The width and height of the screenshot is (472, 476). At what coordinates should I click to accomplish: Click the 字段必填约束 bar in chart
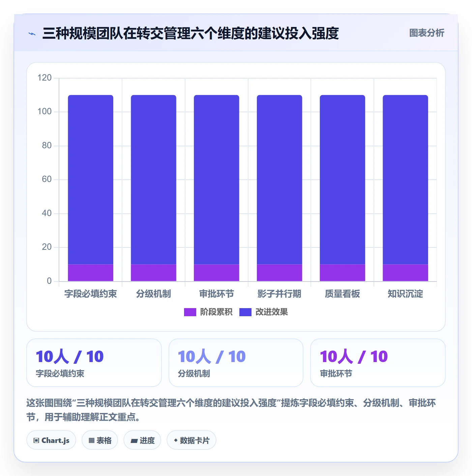91,188
